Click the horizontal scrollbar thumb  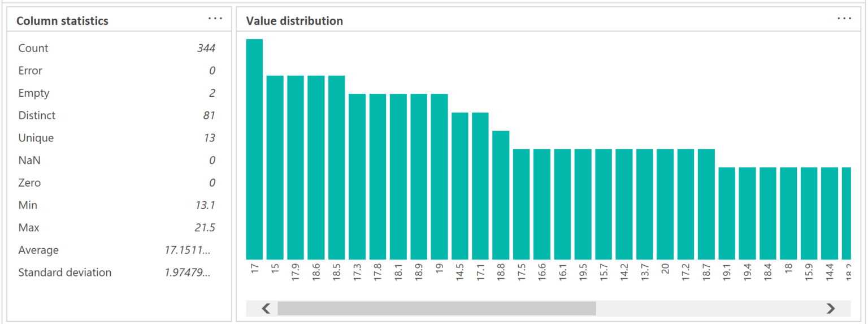pyautogui.click(x=436, y=308)
